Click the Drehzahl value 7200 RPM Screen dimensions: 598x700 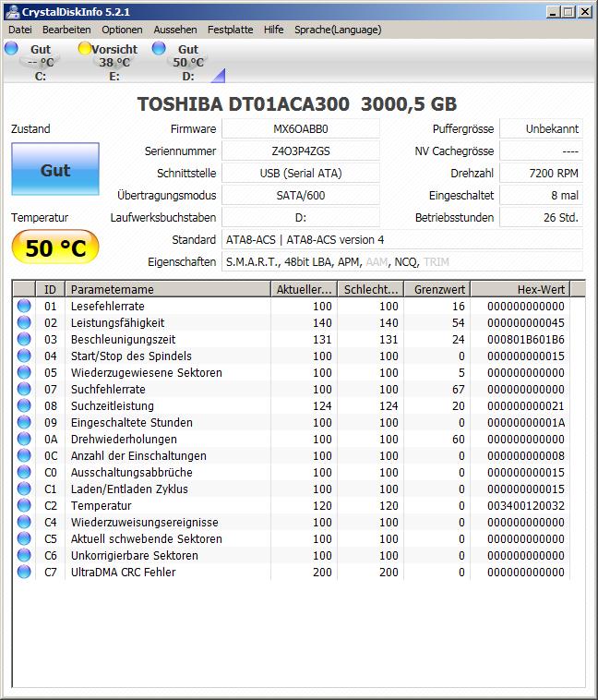pos(541,174)
